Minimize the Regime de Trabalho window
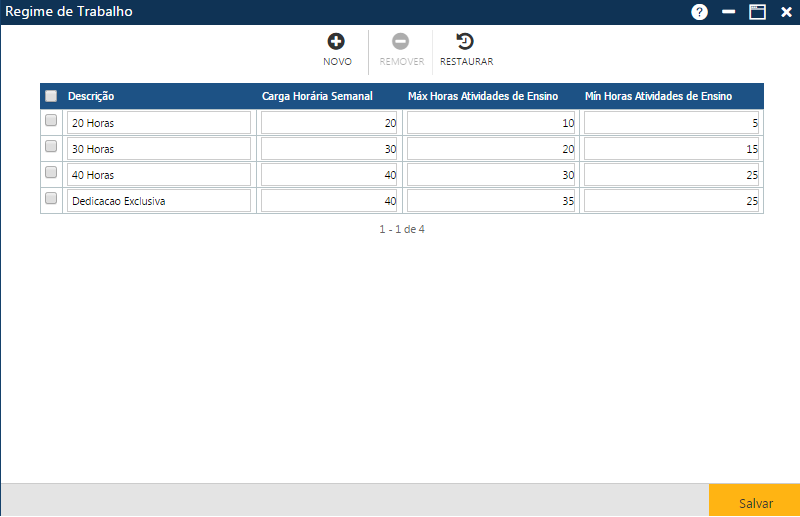Image resolution: width=800 pixels, height=517 pixels. point(729,12)
